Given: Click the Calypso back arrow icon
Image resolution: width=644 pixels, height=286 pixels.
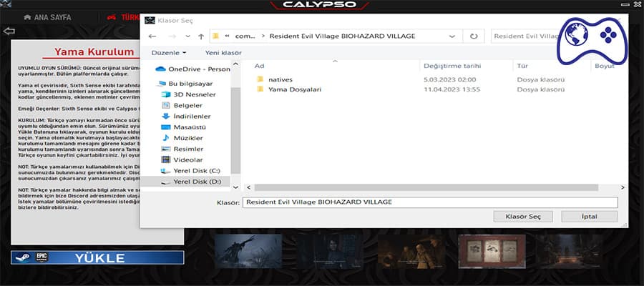Looking at the screenshot, I should click(9, 31).
